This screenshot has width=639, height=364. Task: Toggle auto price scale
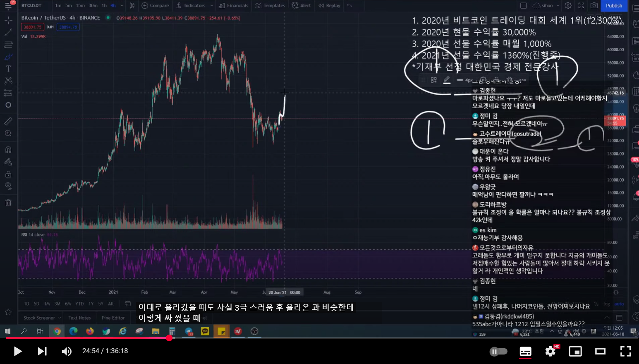(619, 304)
